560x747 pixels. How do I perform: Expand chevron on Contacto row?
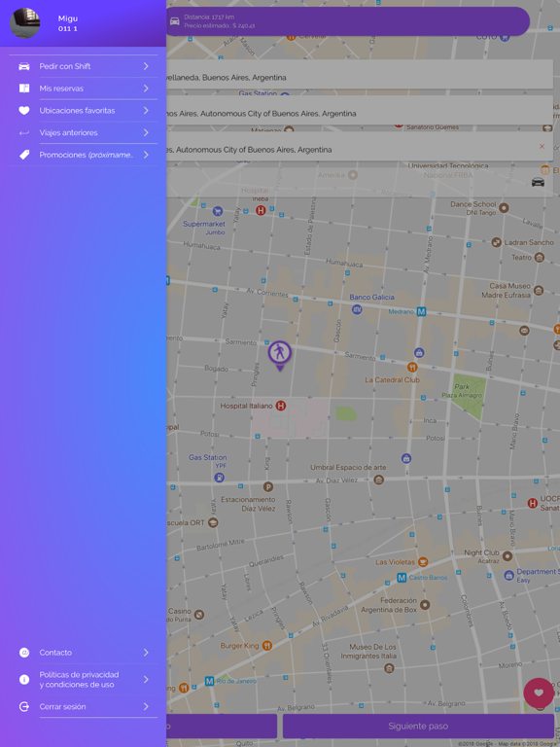[146, 653]
